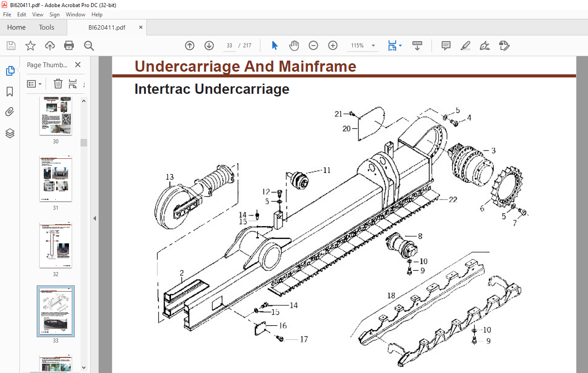Viewport: 588px width, 373px height.
Task: Select the highlighted page 33 thumbnail
Action: [x=56, y=311]
